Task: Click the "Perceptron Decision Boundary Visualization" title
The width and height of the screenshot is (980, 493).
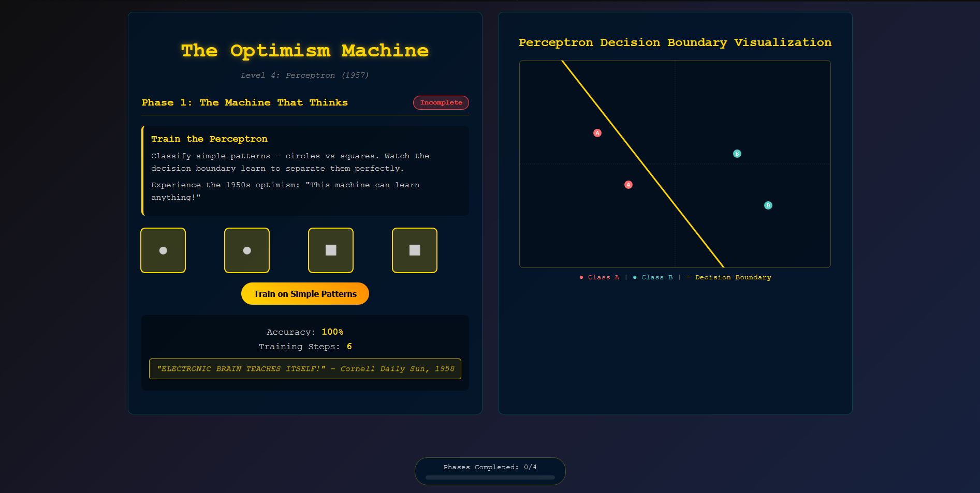Action: click(x=675, y=42)
